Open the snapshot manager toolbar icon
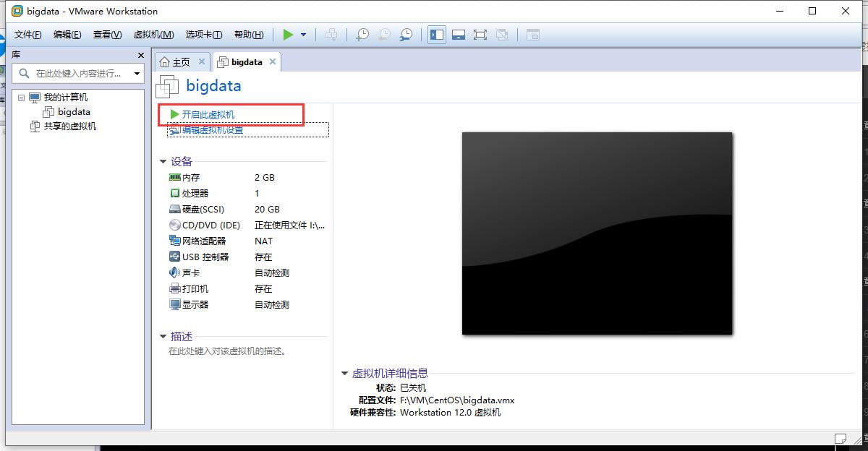Viewport: 868px width, 451px height. (407, 35)
